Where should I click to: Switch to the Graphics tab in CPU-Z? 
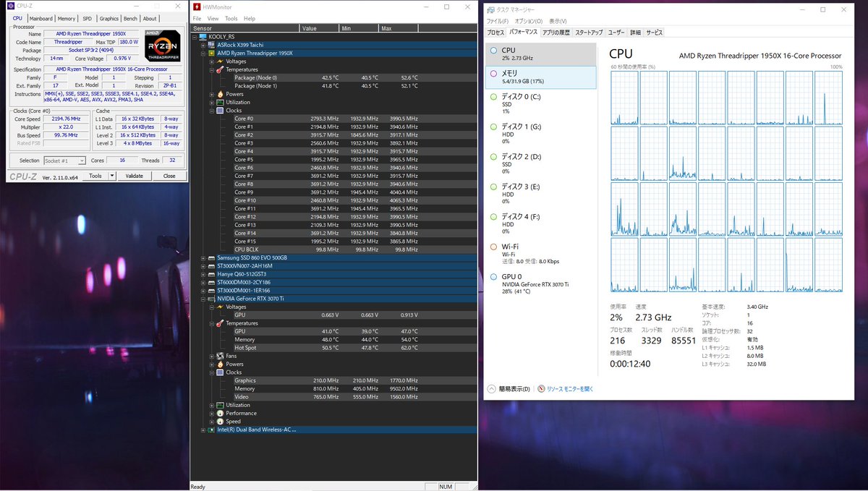tap(109, 19)
